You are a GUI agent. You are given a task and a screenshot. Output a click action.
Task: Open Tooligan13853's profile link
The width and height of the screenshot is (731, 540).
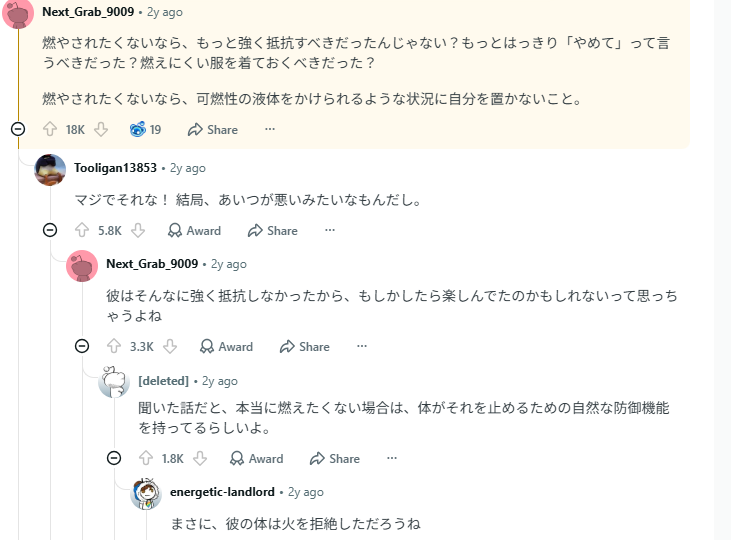115,168
